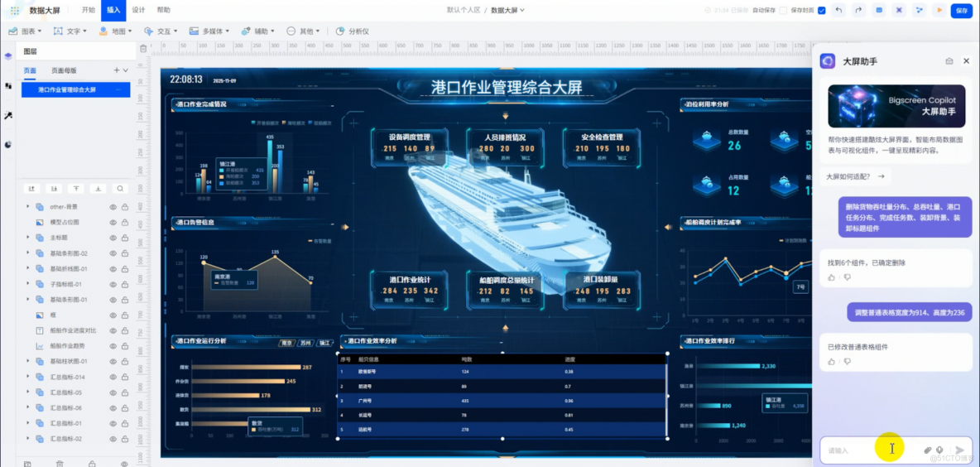Viewport: 980px width, 467px height.
Task: Click the blue screen-preview square icon
Action: [879, 10]
